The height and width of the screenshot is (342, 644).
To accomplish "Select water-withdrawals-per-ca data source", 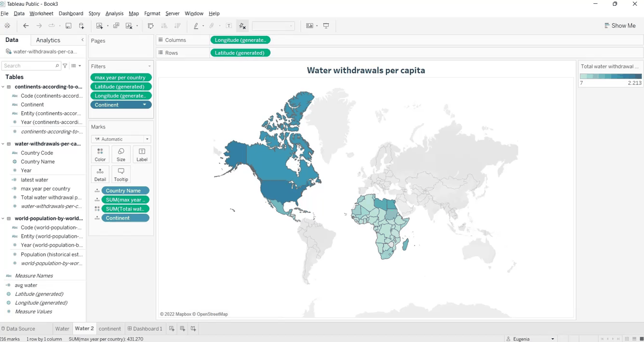I will click(41, 52).
